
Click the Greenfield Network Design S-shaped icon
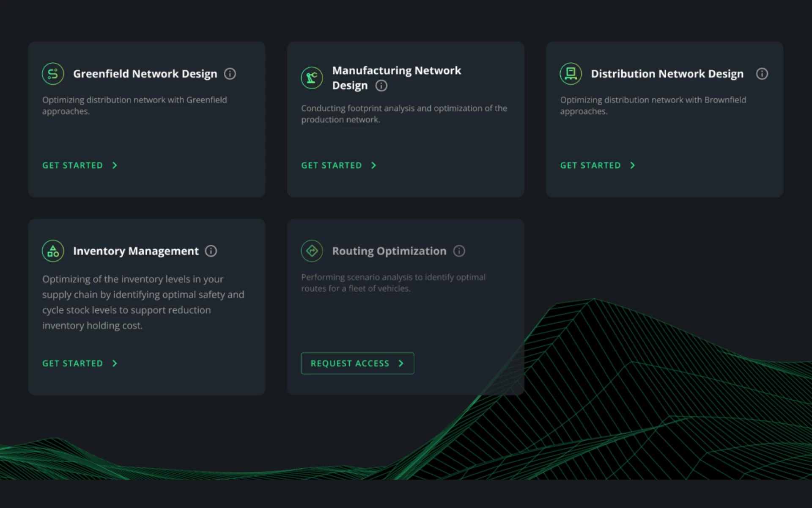click(x=53, y=74)
